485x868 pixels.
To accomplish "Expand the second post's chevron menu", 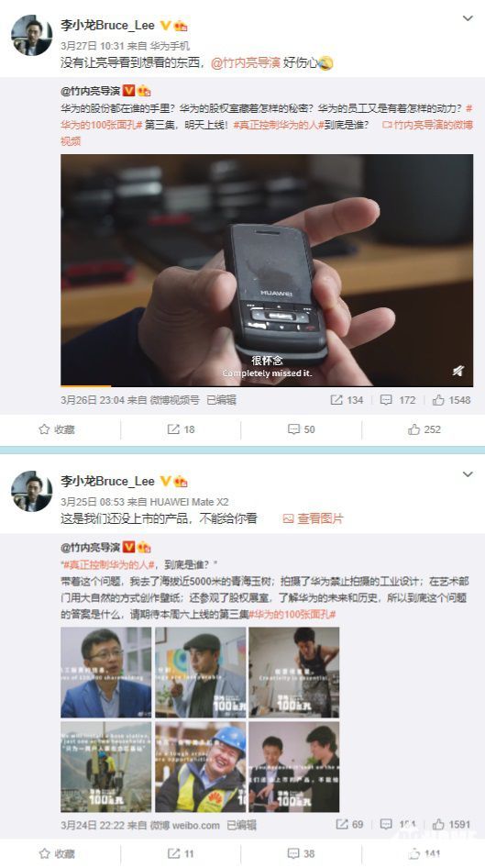I will coord(468,474).
